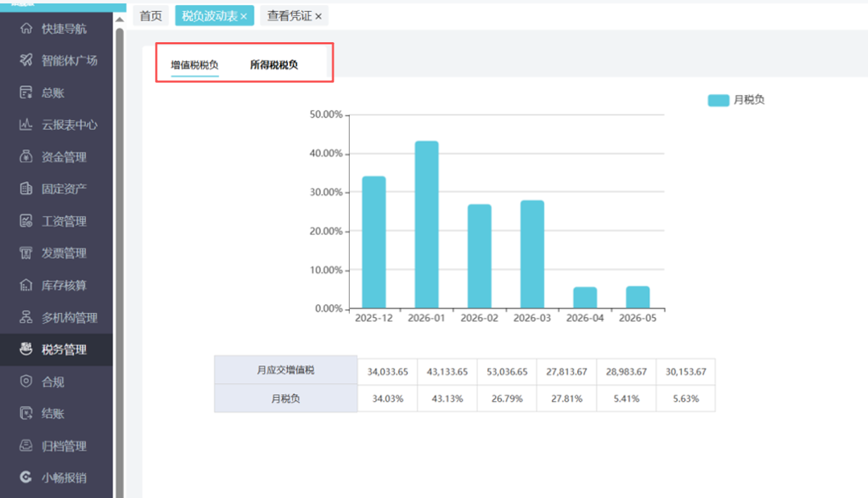Click the 税务管理 icon
The height and width of the screenshot is (498, 868).
click(x=26, y=349)
